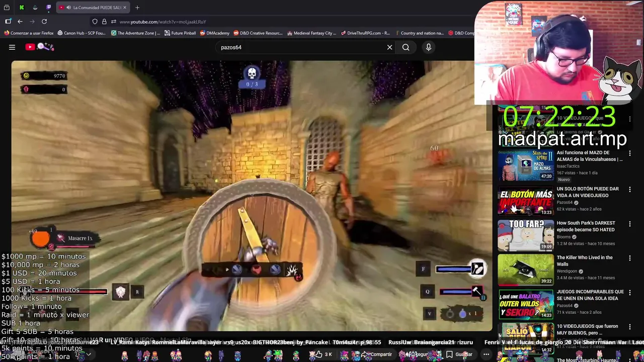Open 'Country and nation na...' bookmark
The width and height of the screenshot is (644, 362).
pyautogui.click(x=419, y=33)
